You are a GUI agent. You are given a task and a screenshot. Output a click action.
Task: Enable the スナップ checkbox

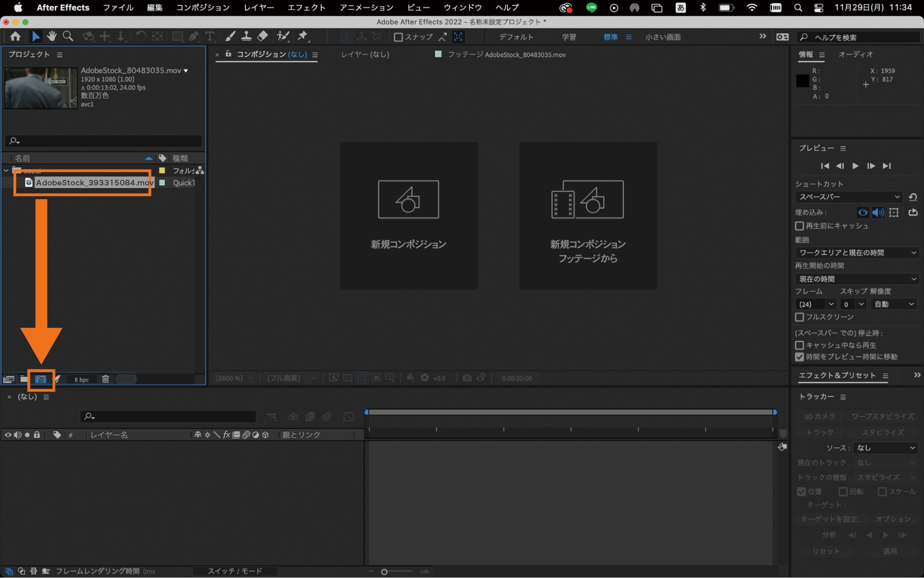[398, 37]
